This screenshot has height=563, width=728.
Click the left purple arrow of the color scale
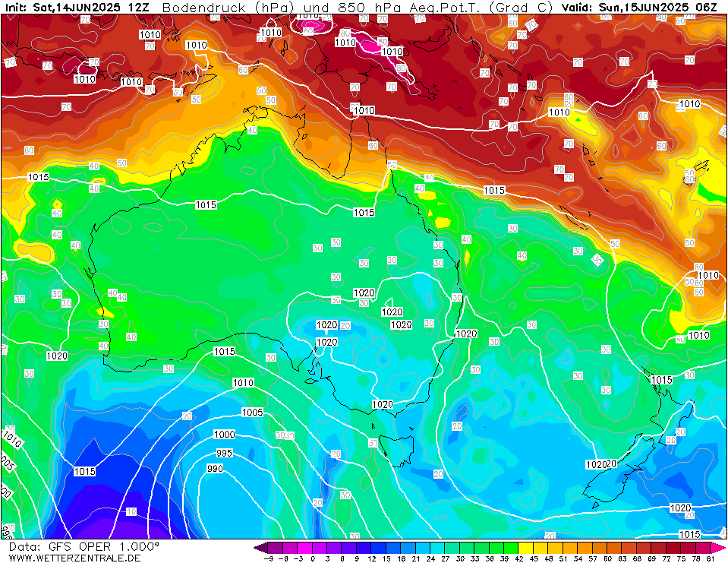(x=261, y=547)
